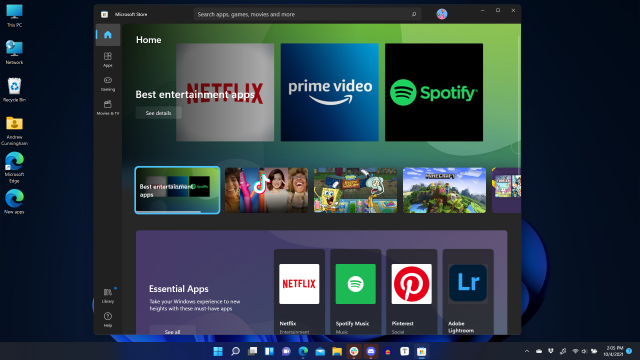Open the Library in Store sidebar

[x=108, y=295]
